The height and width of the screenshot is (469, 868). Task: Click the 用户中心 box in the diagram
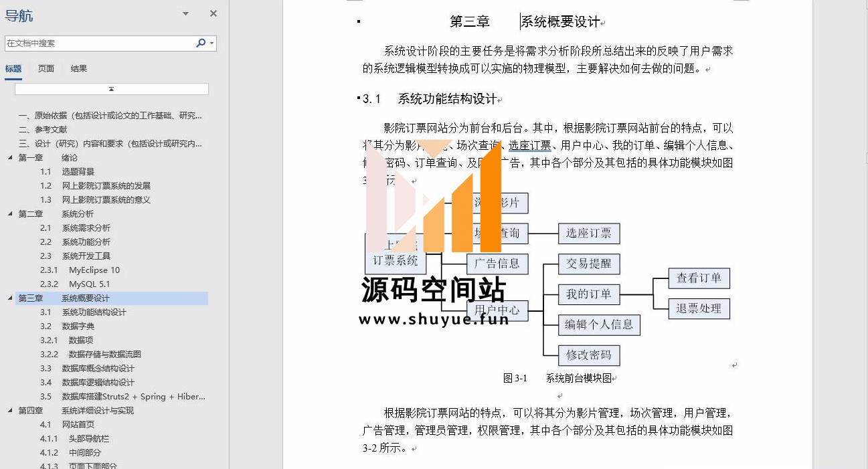tap(497, 310)
